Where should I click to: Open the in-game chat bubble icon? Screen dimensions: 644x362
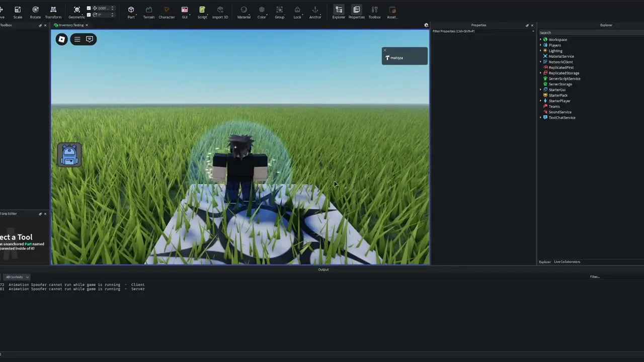[x=90, y=39]
